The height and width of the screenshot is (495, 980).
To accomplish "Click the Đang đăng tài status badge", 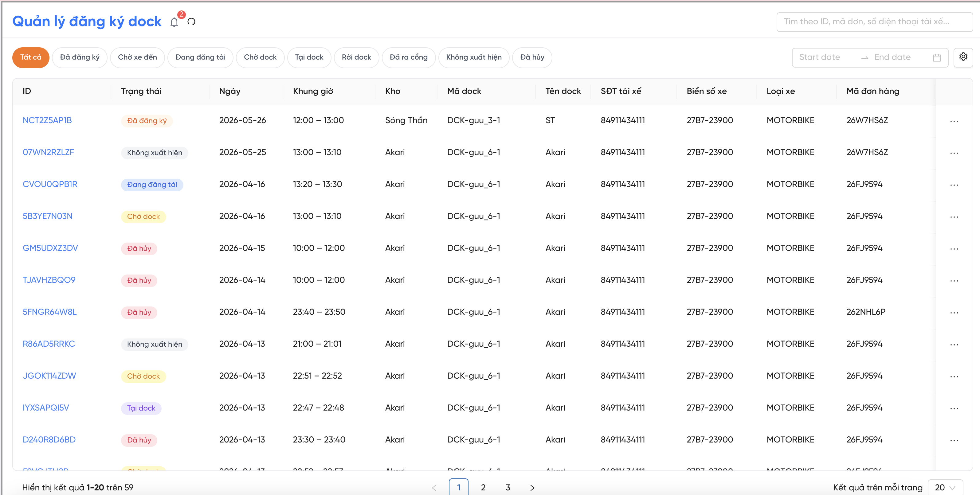I will pyautogui.click(x=152, y=185).
